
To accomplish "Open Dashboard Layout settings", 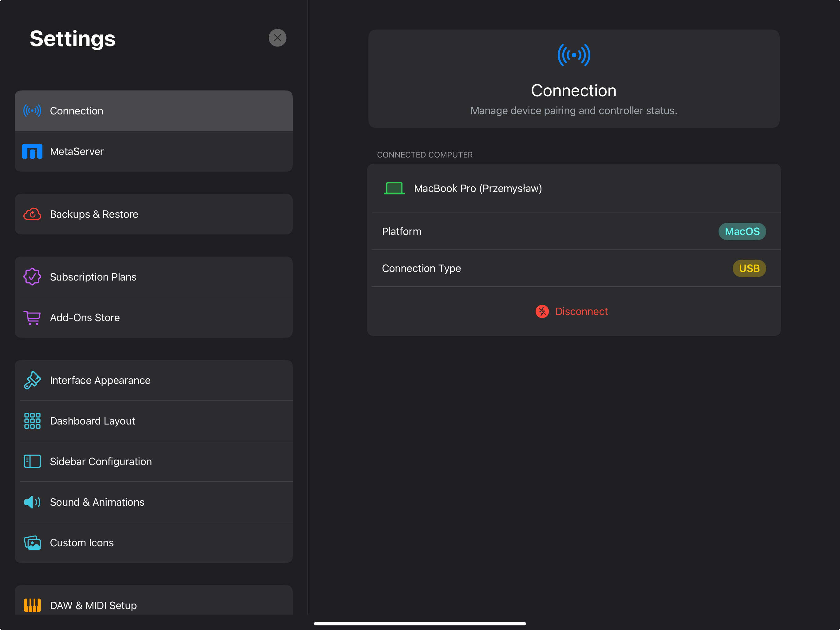I will point(153,421).
